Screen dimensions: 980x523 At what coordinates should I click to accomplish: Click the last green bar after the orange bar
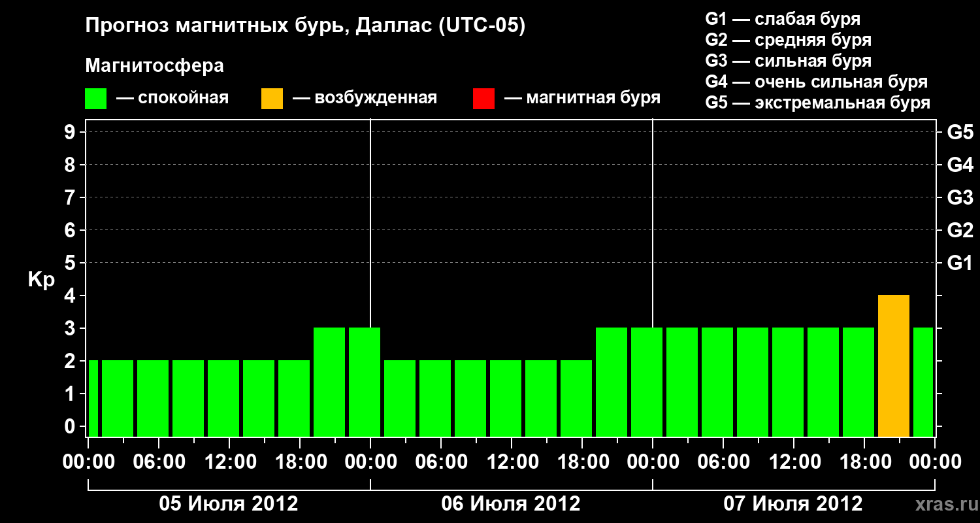923,382
